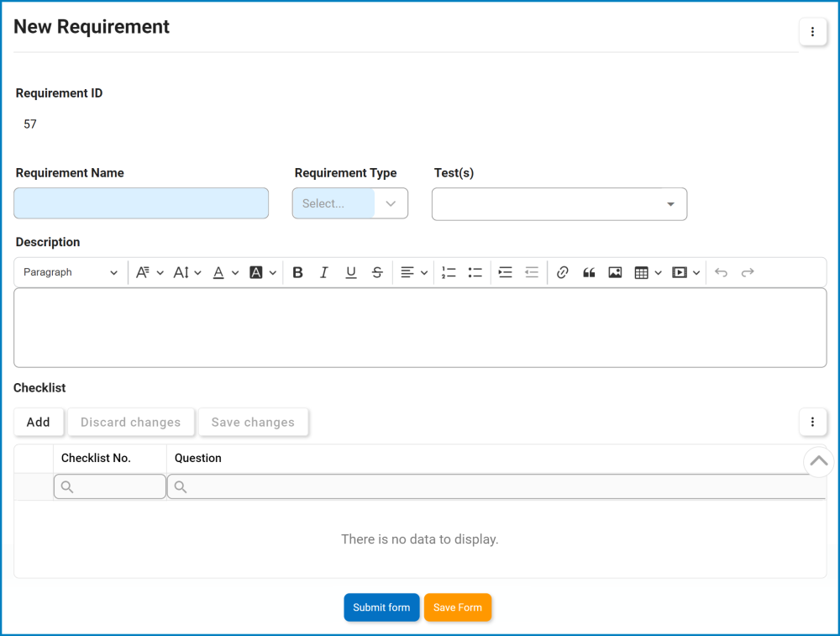The height and width of the screenshot is (636, 840).
Task: Apply bold formatting in the Description editor
Action: point(297,271)
